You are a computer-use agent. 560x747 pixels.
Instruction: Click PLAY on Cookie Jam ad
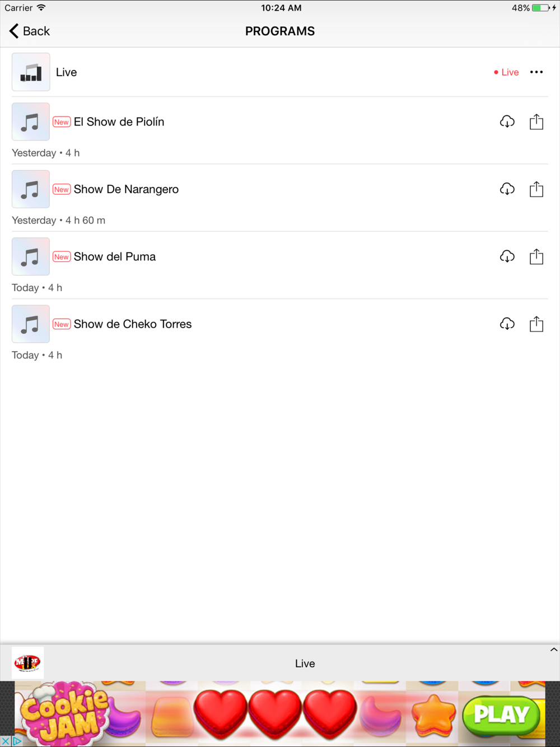[502, 715]
